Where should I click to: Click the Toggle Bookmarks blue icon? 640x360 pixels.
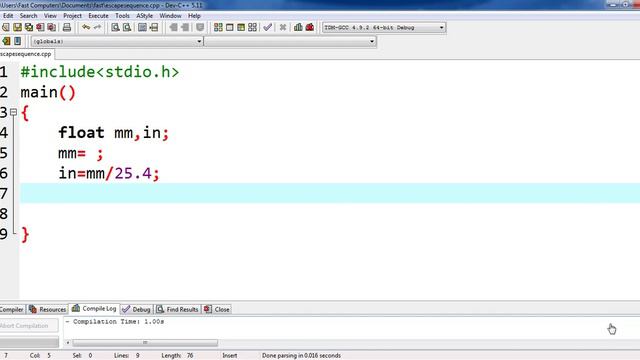tap(18, 41)
